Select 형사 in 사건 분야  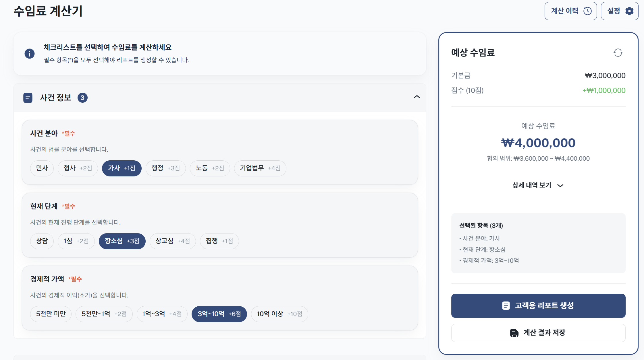(x=78, y=168)
